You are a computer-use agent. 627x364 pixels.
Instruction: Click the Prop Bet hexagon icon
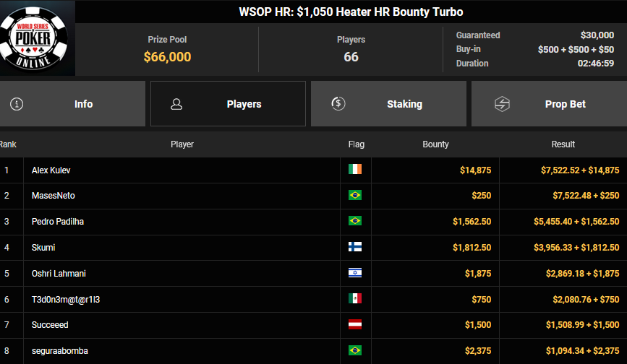[502, 104]
